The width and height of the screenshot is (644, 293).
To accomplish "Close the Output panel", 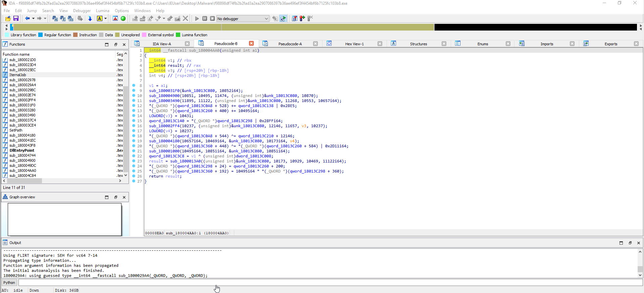I will click(x=638, y=243).
